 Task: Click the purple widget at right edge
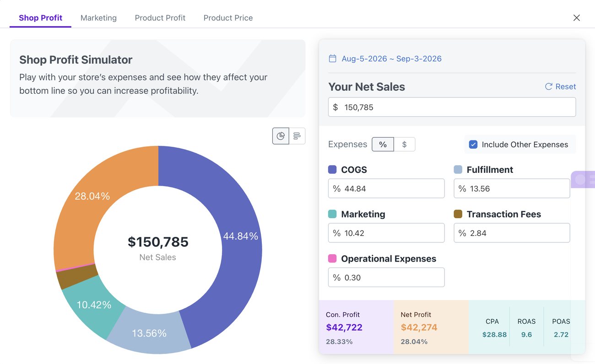coord(583,180)
